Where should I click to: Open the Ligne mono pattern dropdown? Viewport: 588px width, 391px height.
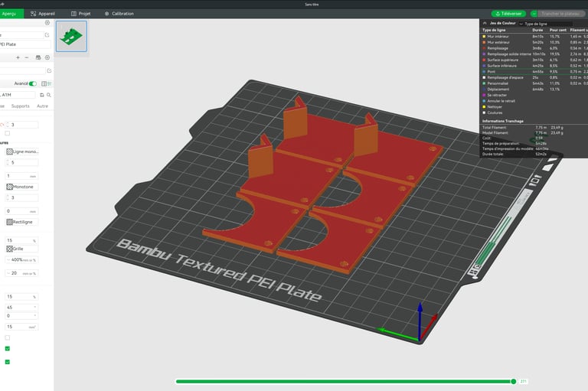[21, 152]
